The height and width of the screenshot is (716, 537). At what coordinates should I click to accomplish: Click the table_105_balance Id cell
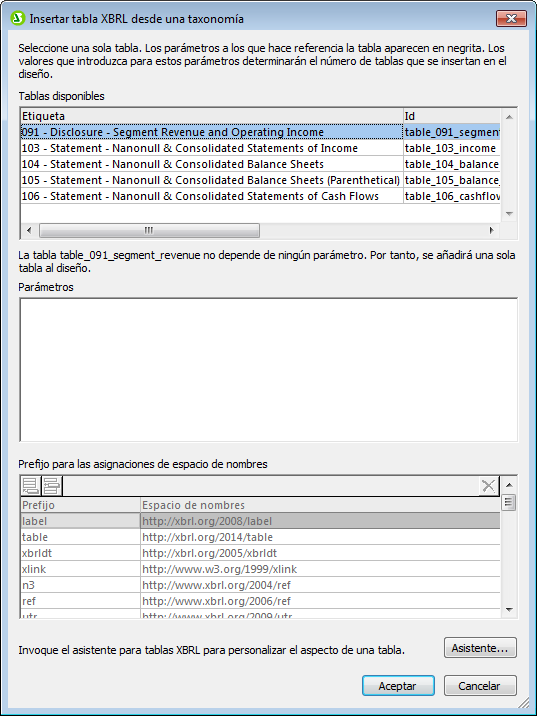(452, 180)
